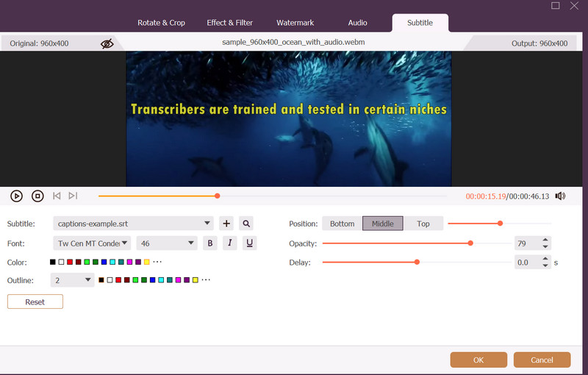Pick the red subtitle color swatch

pos(70,262)
